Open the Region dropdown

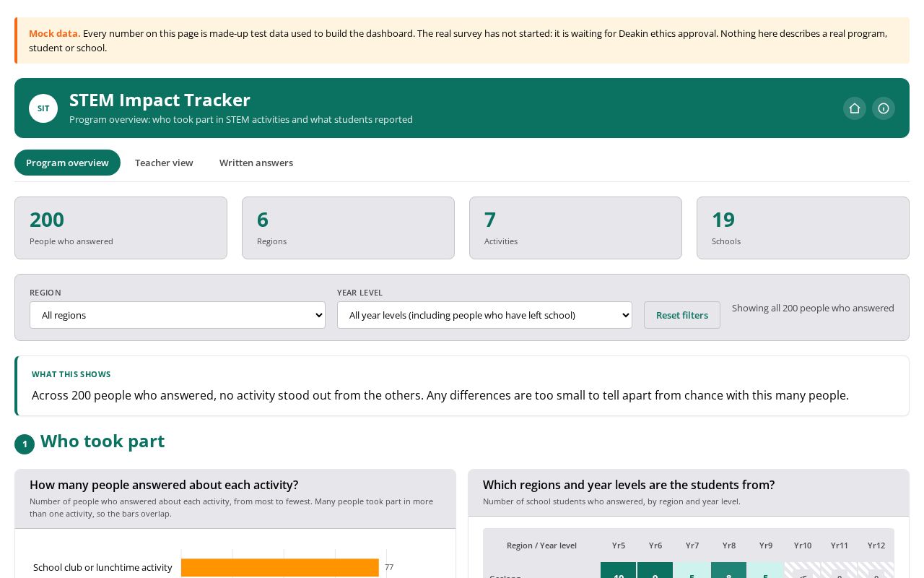pyautogui.click(x=178, y=315)
